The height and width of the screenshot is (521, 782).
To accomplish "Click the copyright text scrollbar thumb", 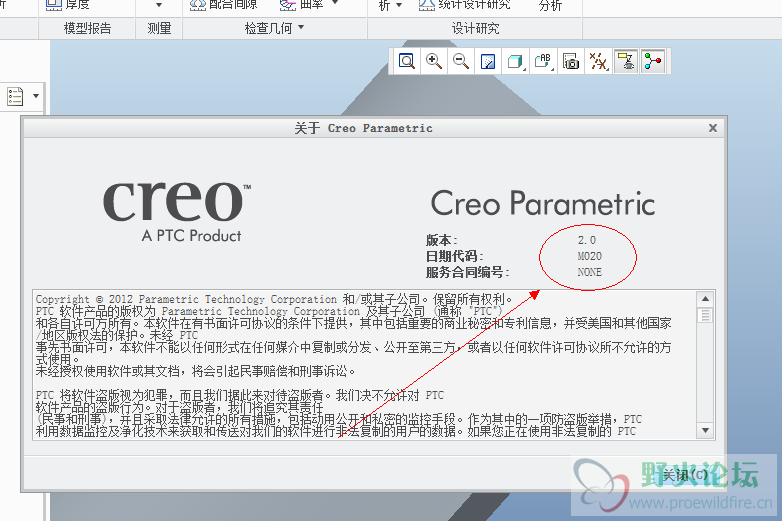I will [705, 315].
